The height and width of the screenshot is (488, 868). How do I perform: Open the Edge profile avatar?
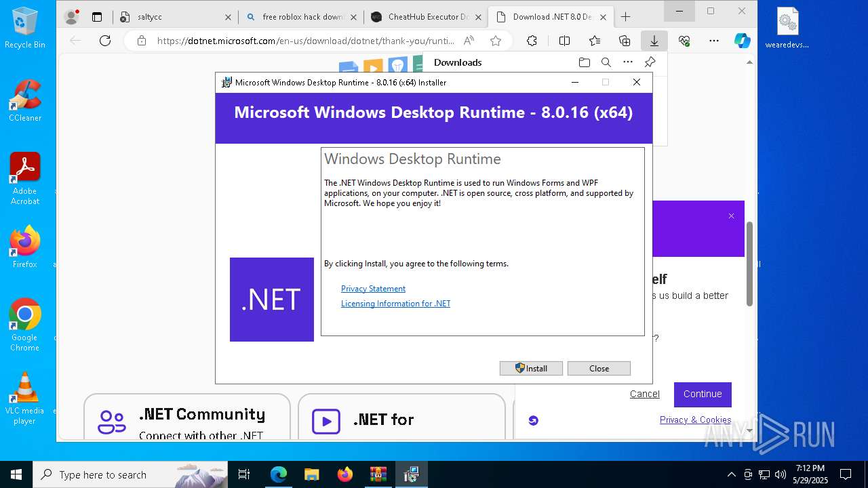click(71, 17)
